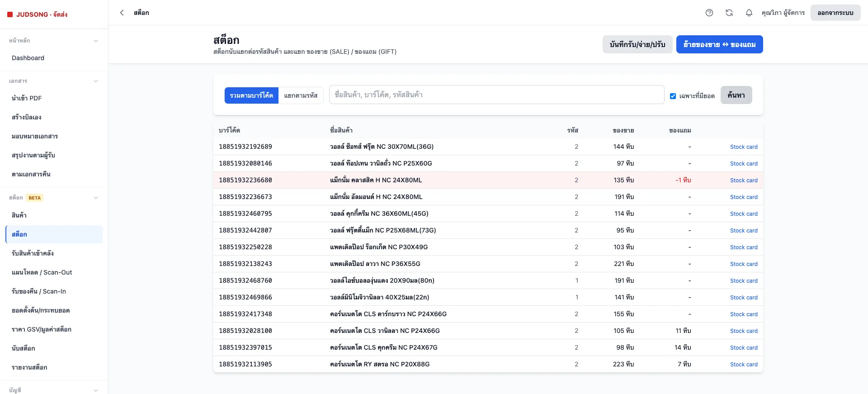The height and width of the screenshot is (394, 868).
Task: Click the ค้นหา search button
Action: pyautogui.click(x=736, y=95)
